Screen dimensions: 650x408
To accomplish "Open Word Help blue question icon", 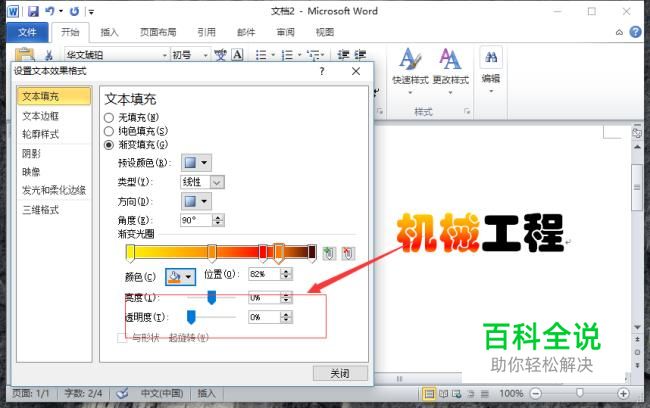I will coord(635,32).
